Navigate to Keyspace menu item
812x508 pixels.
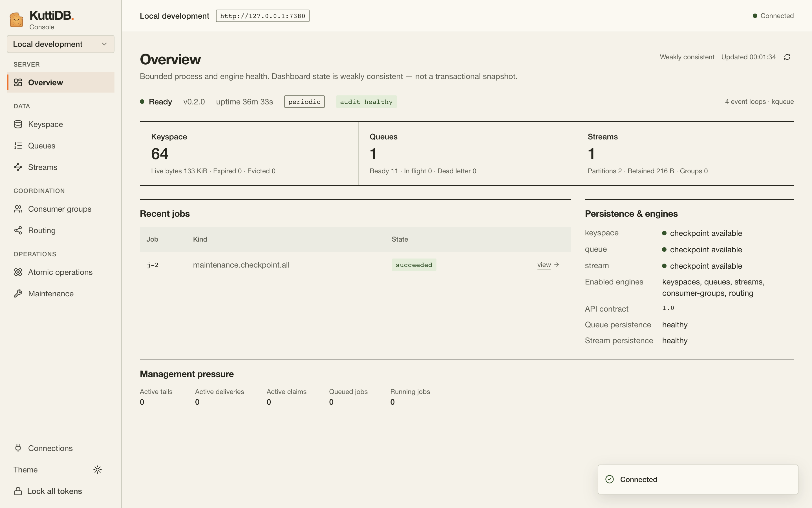point(60,124)
